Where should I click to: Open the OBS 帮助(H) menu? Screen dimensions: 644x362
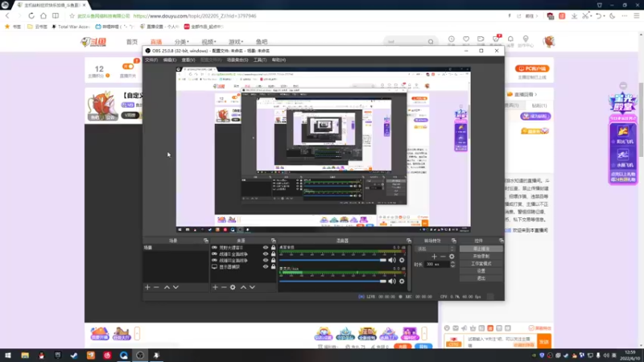[x=279, y=60]
